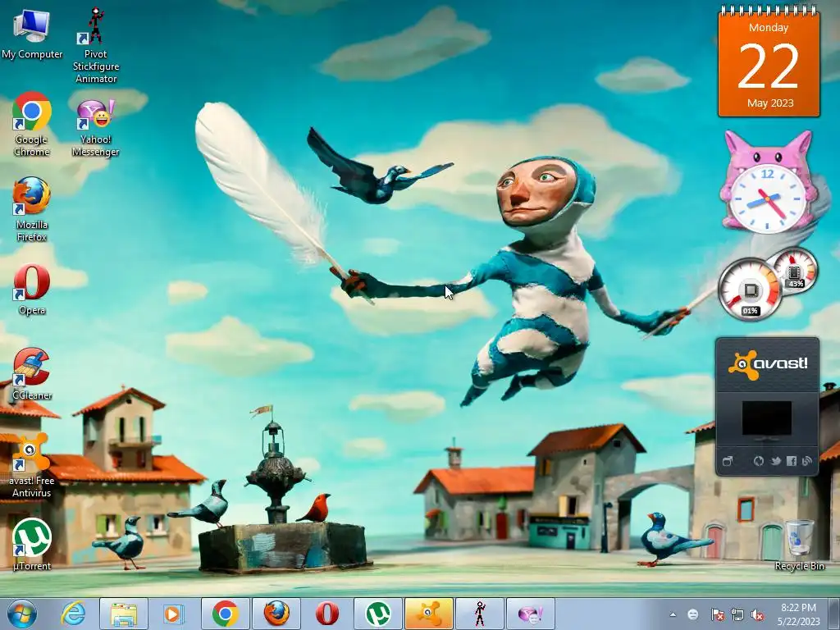Click the µTorrent taskbar button
This screenshot has width=840, height=630.
[377, 614]
